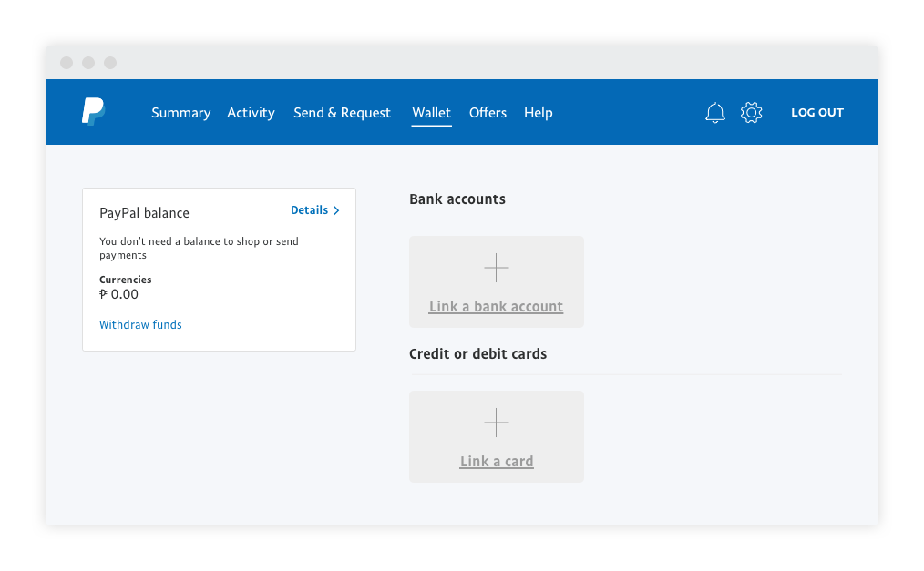Open the Offers section
The height and width of the screenshot is (571, 924).
488,113
